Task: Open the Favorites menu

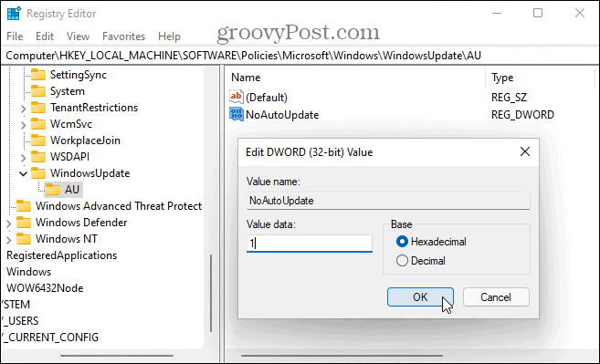Action: (123, 36)
